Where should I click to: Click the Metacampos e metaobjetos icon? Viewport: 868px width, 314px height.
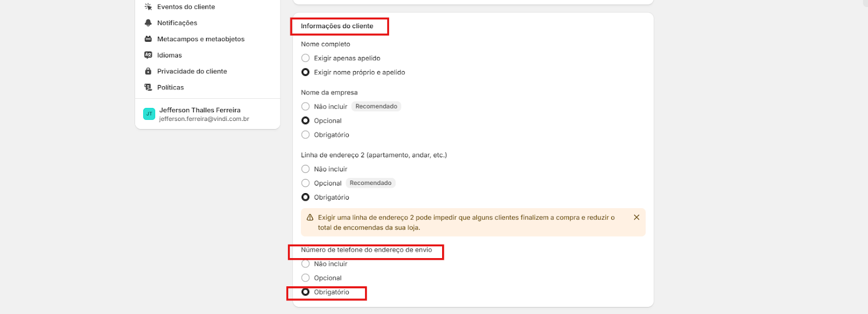(148, 39)
